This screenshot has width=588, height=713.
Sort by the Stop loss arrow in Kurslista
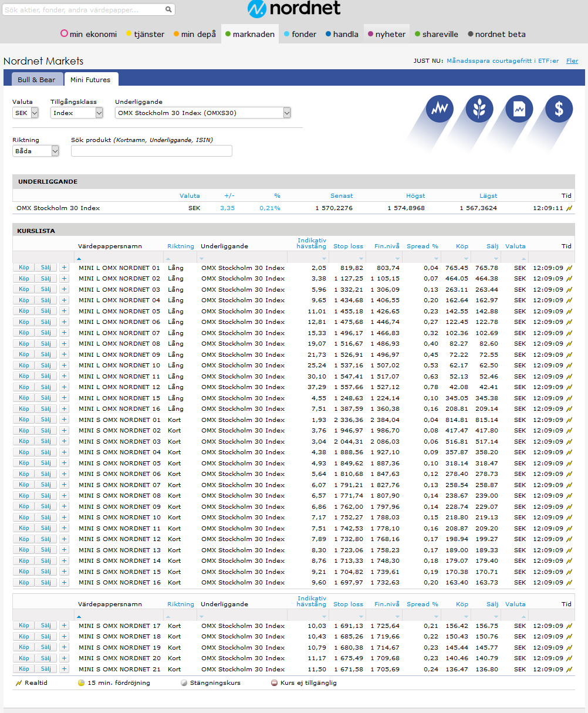tap(361, 258)
